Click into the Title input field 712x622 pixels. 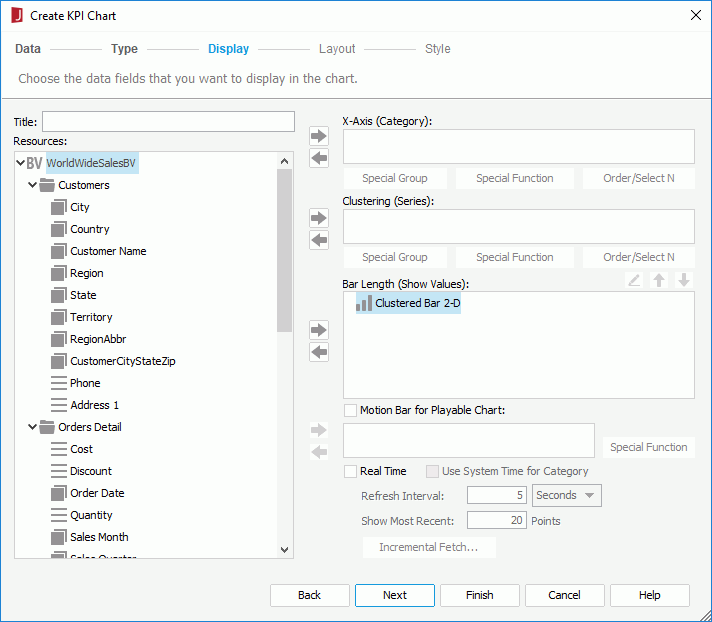click(168, 122)
